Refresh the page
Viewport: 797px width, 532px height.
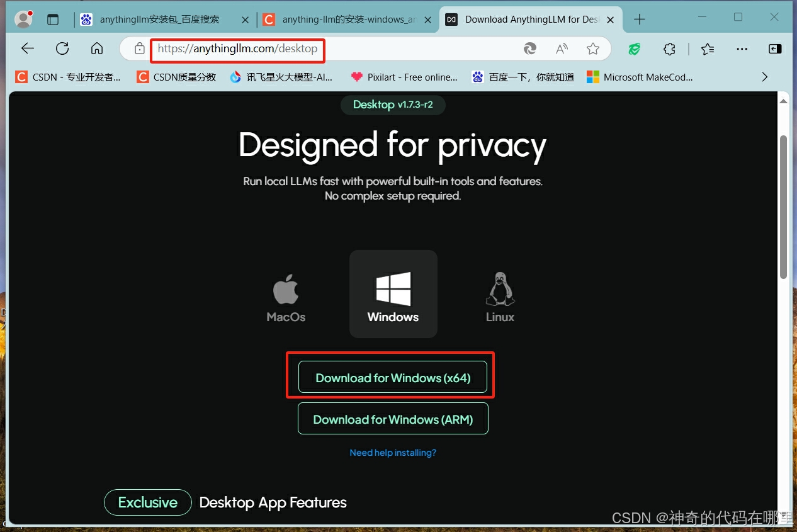click(62, 48)
